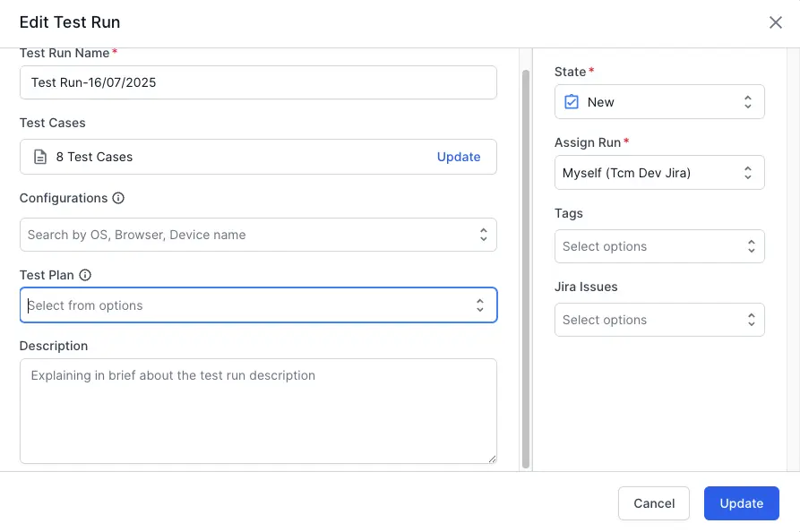Click the New state clipboard icon
The height and width of the screenshot is (532, 800).
coord(572,102)
